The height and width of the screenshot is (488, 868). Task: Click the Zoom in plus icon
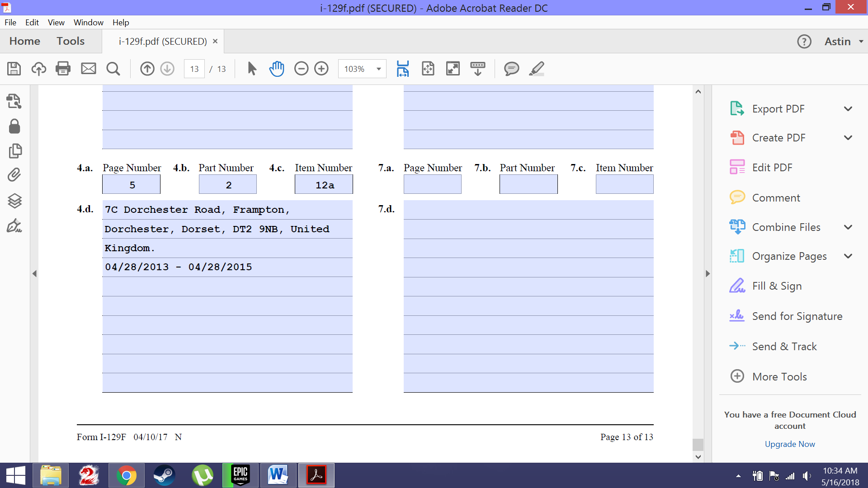pyautogui.click(x=321, y=69)
